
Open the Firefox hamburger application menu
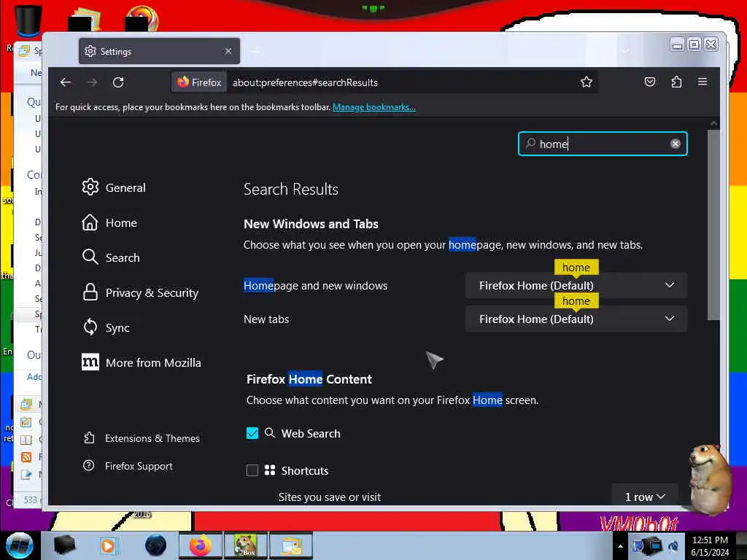pyautogui.click(x=703, y=82)
